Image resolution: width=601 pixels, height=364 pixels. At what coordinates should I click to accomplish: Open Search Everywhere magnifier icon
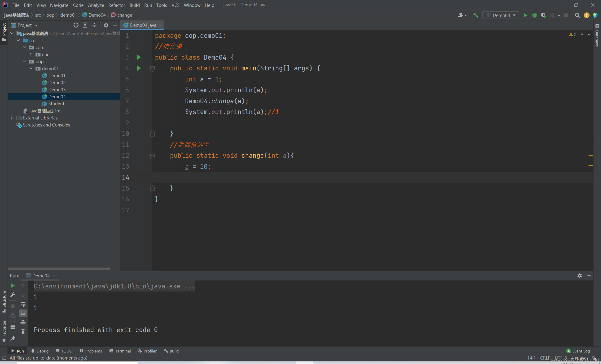click(577, 15)
